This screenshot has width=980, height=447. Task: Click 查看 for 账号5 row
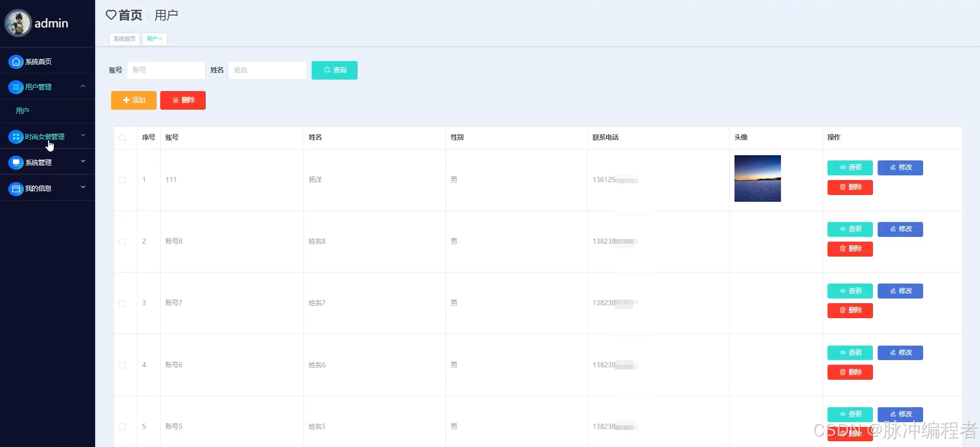point(850,414)
